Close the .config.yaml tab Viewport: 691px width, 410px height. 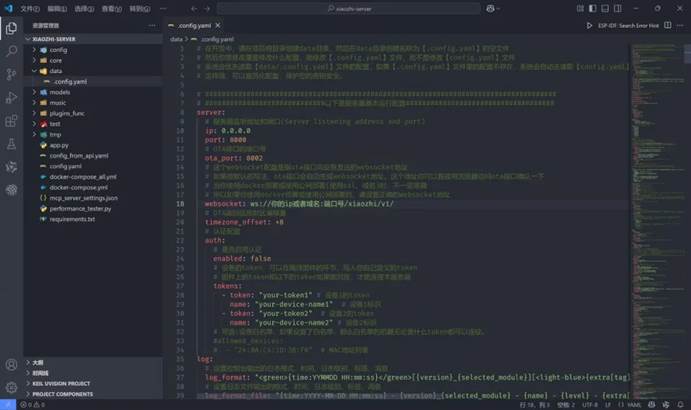pyautogui.click(x=218, y=26)
